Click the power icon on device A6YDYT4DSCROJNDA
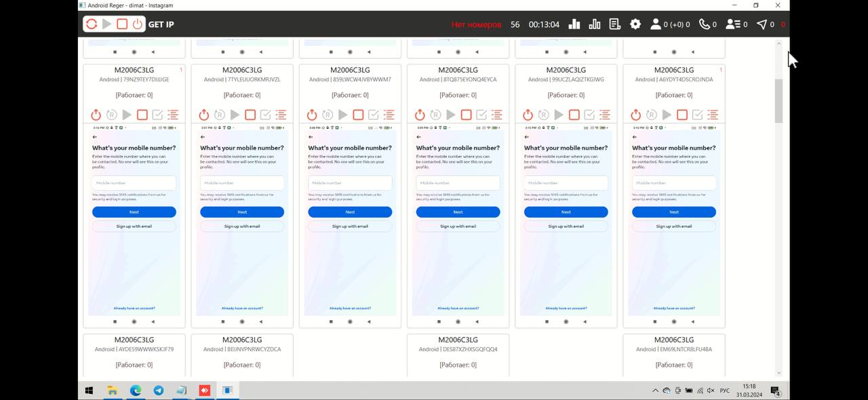 [x=635, y=115]
